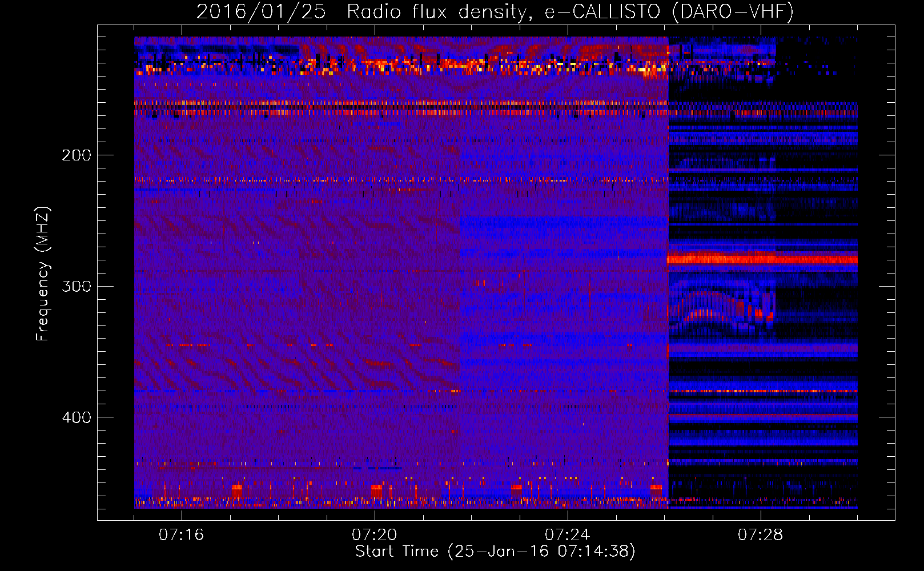Select the 400 frequency tick label

click(77, 417)
